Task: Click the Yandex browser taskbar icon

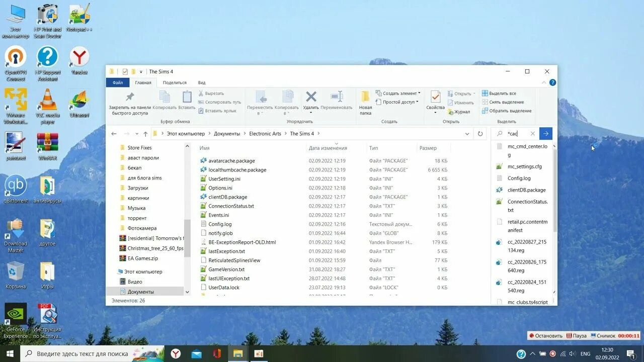Action: pos(176,353)
